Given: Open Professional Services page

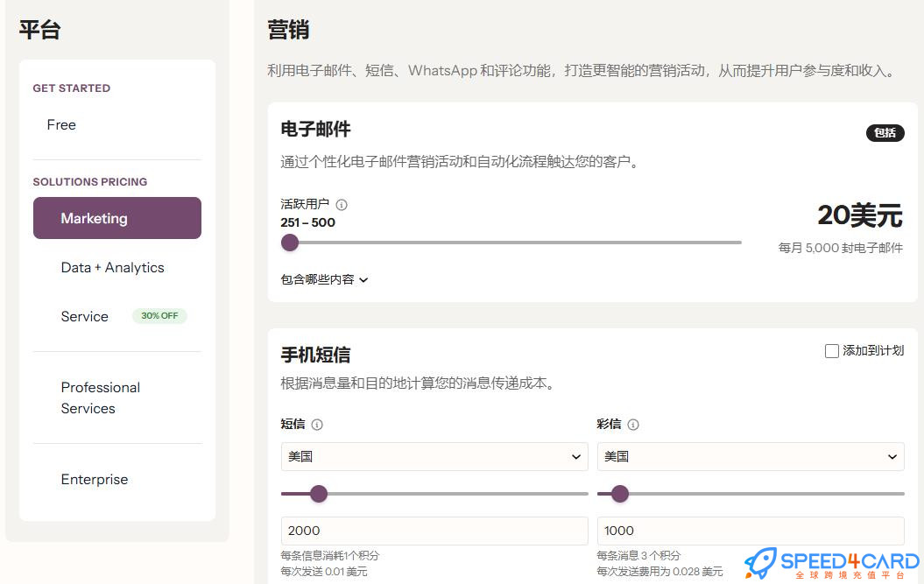Looking at the screenshot, I should point(100,398).
